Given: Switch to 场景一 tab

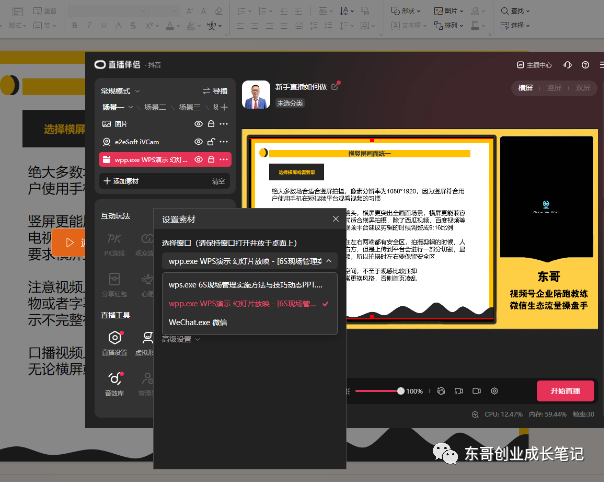Looking at the screenshot, I should tap(113, 107).
